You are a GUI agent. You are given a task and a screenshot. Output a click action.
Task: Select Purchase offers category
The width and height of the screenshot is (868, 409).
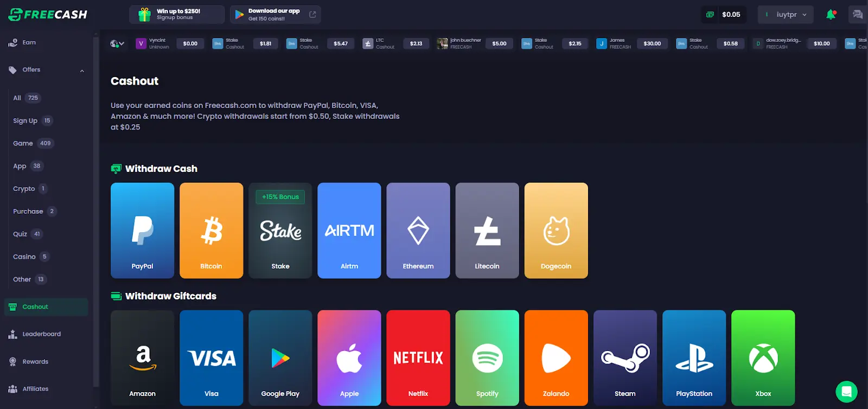click(34, 211)
